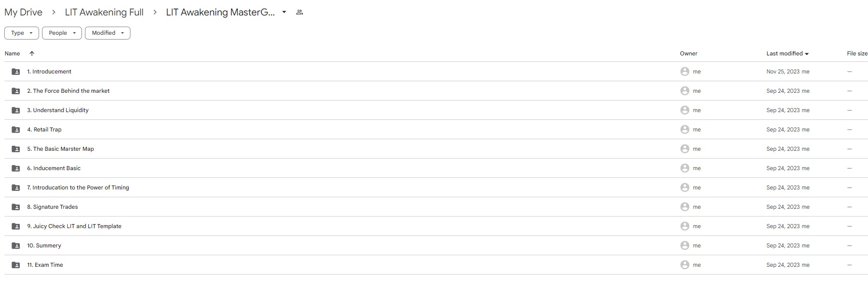Click the folder icon beside 8. Signature Trades
This screenshot has height=293, width=868.
(16, 207)
